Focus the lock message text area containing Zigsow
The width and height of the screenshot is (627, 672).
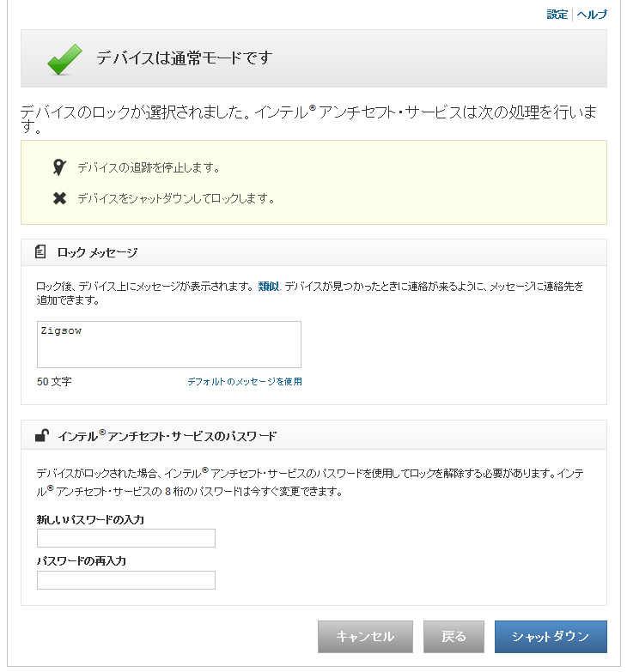point(169,344)
